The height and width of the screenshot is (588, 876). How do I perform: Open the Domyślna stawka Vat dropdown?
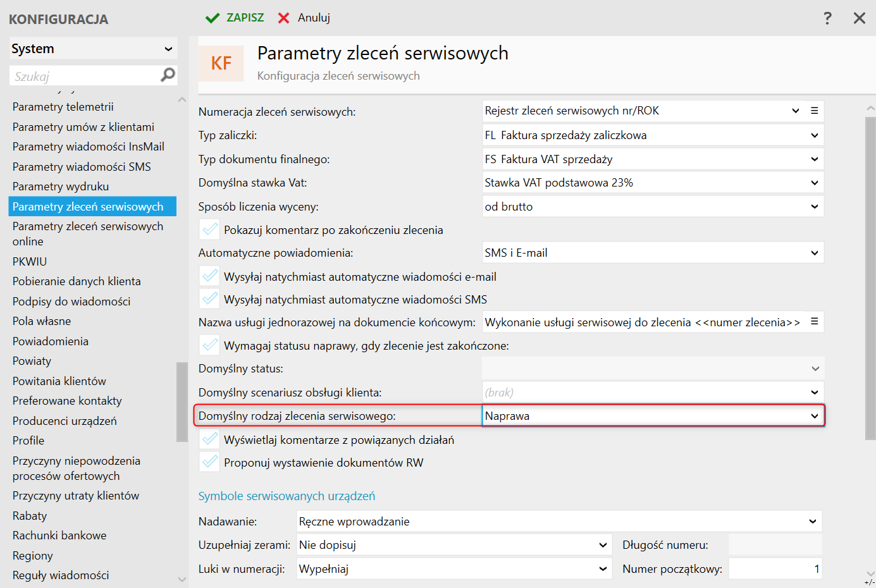[x=814, y=183]
